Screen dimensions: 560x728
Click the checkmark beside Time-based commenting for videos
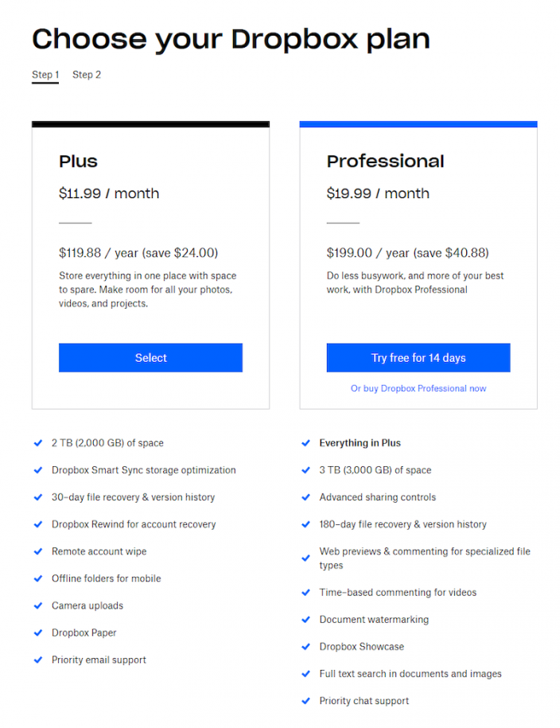click(x=305, y=593)
